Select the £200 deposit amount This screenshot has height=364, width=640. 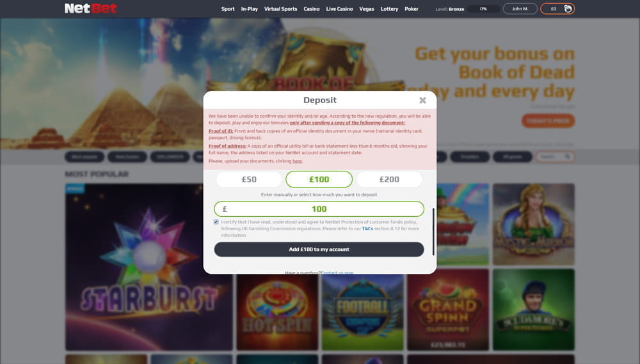click(x=389, y=179)
